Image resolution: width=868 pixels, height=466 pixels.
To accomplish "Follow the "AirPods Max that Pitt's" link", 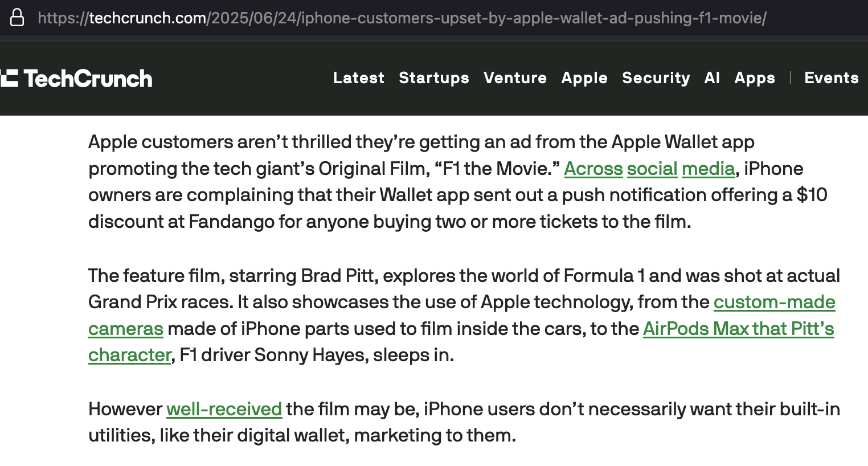I will pos(738,329).
